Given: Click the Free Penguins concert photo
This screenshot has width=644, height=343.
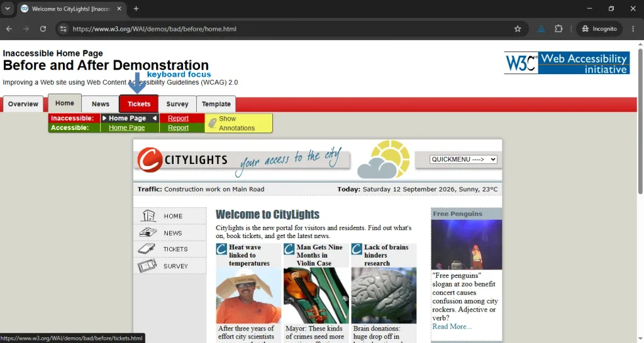Looking at the screenshot, I should point(467,244).
